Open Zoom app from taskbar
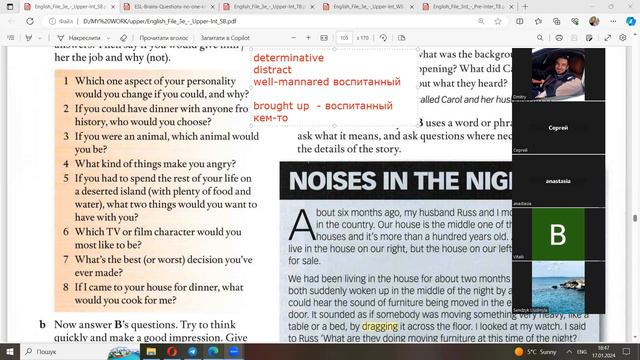 pos(234,351)
